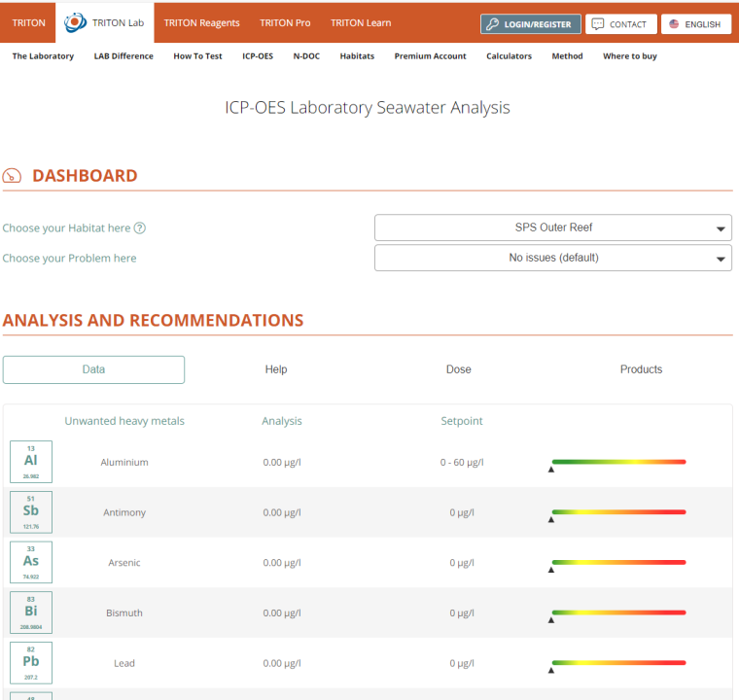
Task: Open the ENGLISH language selector
Action: click(696, 24)
